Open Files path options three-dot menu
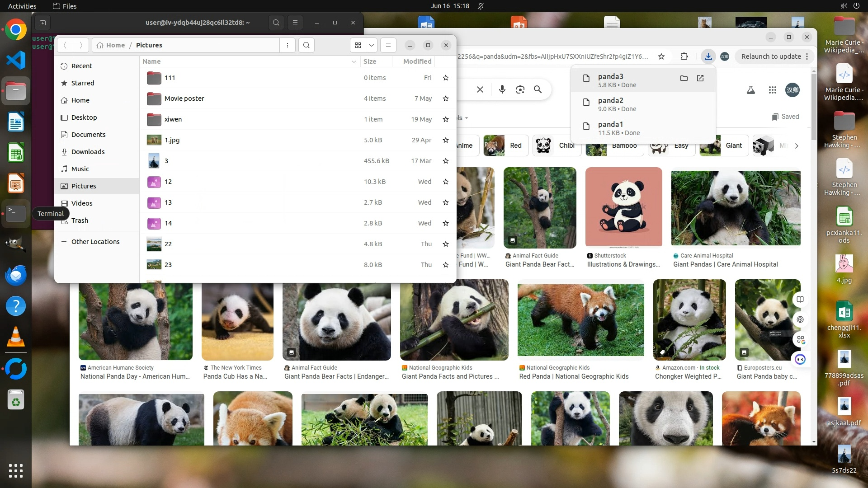Image resolution: width=868 pixels, height=488 pixels. coord(287,45)
